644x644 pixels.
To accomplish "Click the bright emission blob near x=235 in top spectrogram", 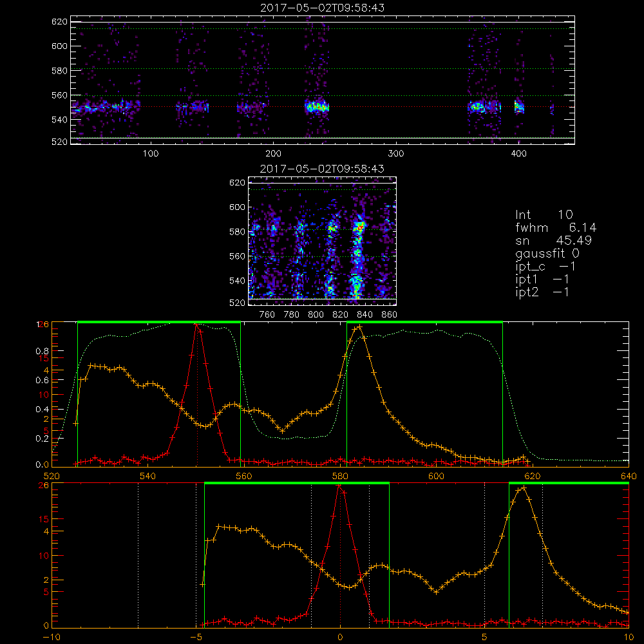I will 317,107.
